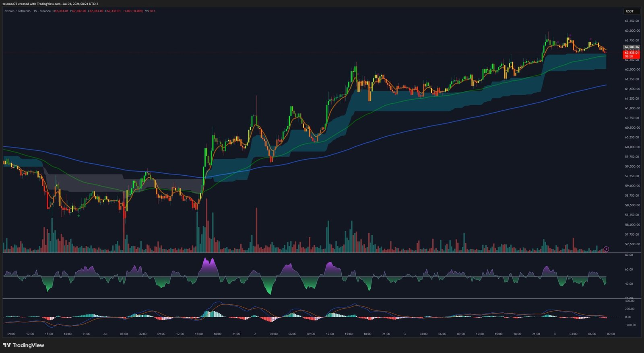Click the -1.00 (-0.00%) change value
Screen dimensions: 644x353
click(x=133, y=11)
